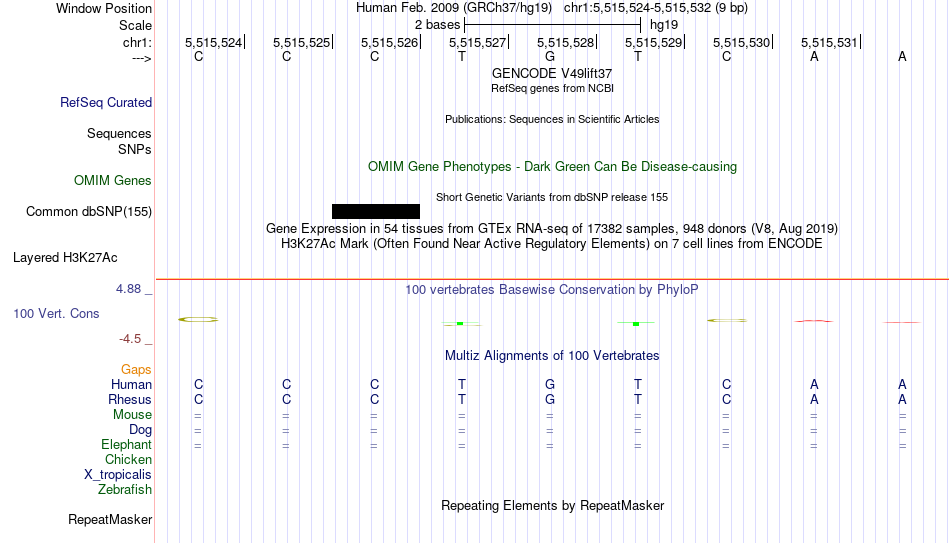Click the Gaps label in Multiz alignment
The width and height of the screenshot is (950, 543).
pos(136,370)
